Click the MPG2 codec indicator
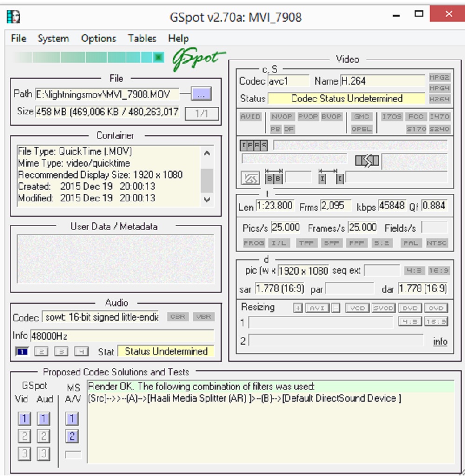The width and height of the screenshot is (465, 476). point(439,78)
